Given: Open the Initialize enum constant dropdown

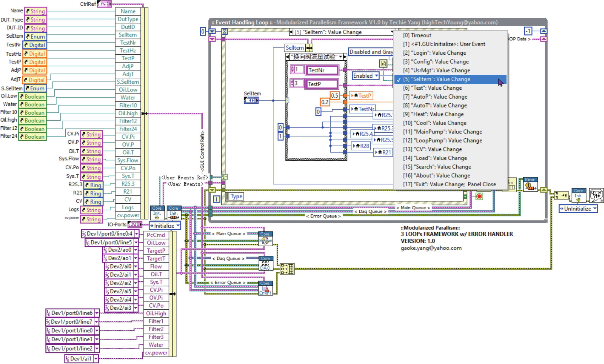Looking at the screenshot, I should coord(178,226).
